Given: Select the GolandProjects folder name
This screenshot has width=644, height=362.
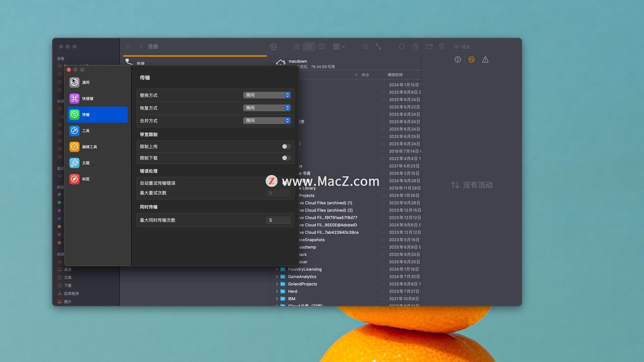Looking at the screenshot, I should click(302, 284).
